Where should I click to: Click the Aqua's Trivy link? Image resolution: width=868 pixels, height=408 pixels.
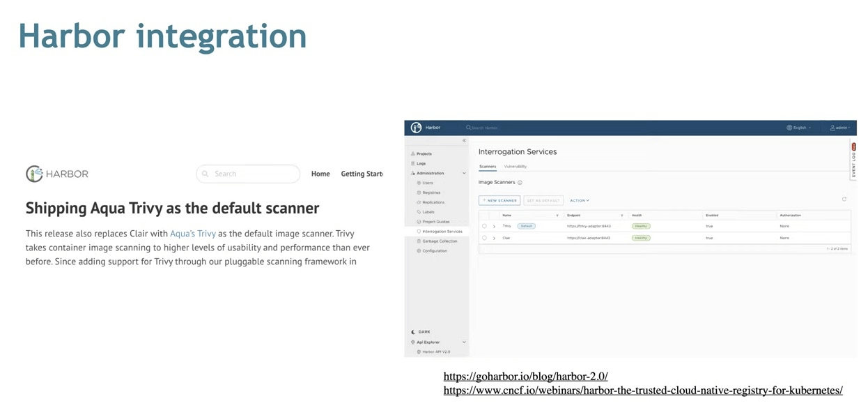click(x=193, y=234)
